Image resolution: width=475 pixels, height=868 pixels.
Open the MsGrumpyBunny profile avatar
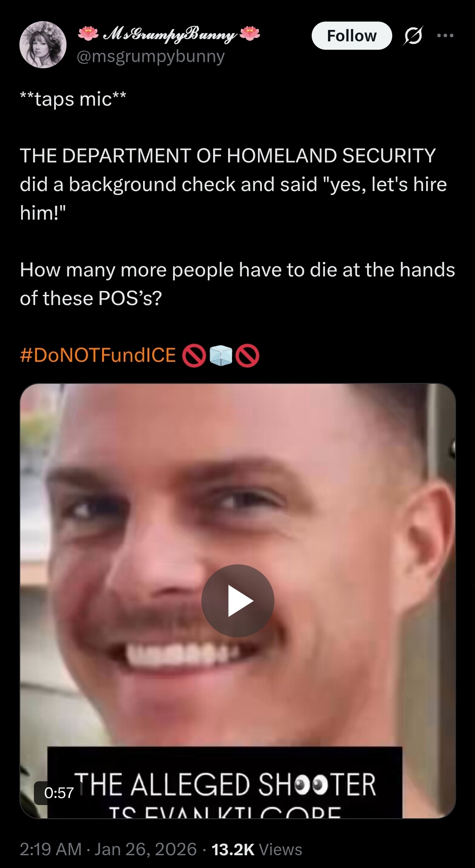click(43, 44)
